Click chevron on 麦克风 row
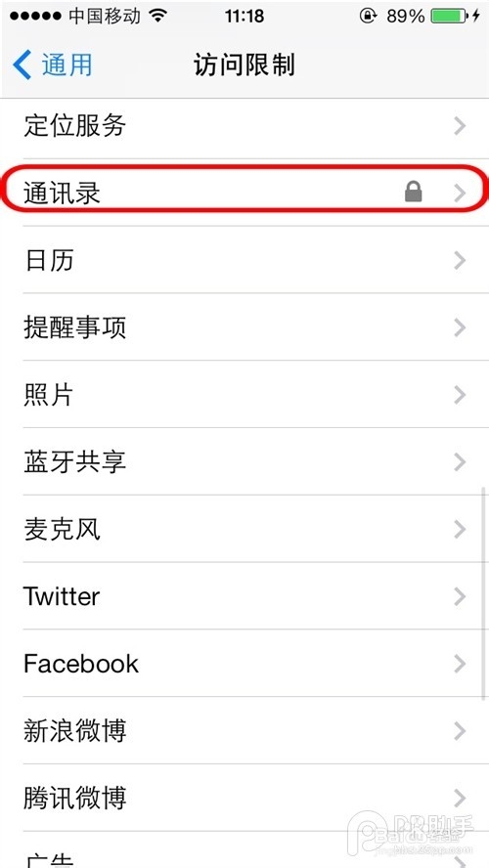489x868 pixels. [459, 529]
